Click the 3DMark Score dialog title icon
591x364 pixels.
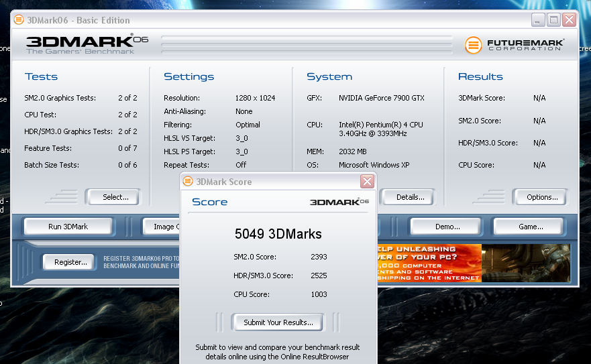tap(188, 182)
